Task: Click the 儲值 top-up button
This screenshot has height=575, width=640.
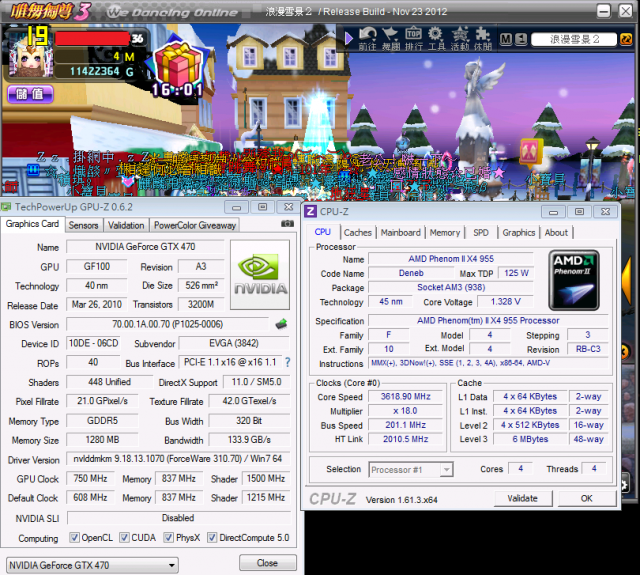Action: click(30, 95)
